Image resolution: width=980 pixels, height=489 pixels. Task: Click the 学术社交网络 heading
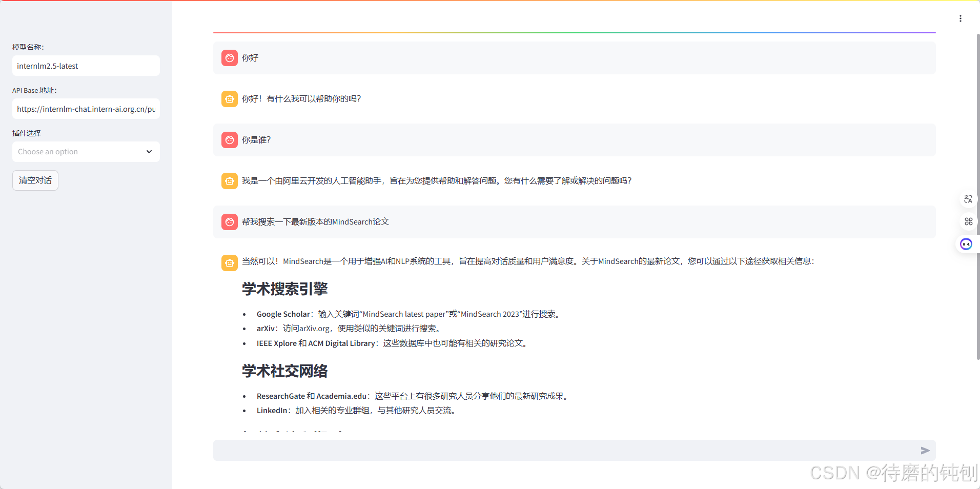(284, 371)
